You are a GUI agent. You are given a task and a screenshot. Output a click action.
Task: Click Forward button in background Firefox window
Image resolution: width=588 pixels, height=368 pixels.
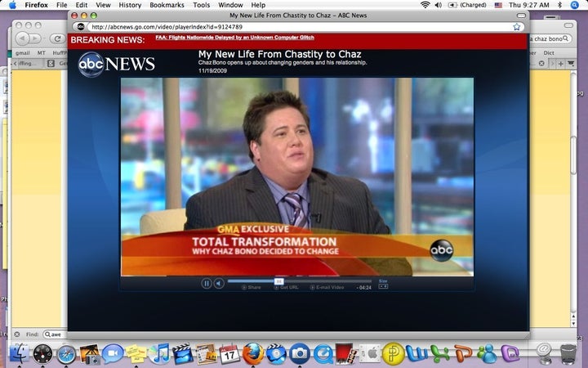point(35,38)
